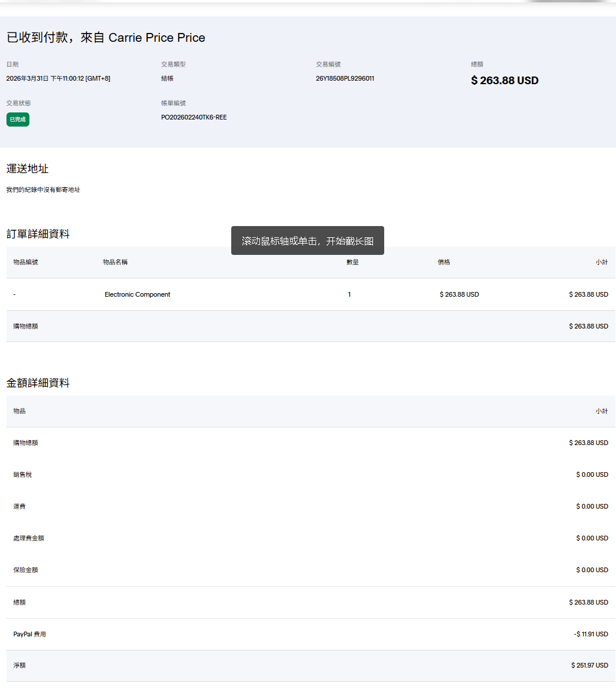Viewport: 616px width, 697px height.
Task: Click invoice number PO202602240TK6-REE
Action: pyautogui.click(x=194, y=117)
